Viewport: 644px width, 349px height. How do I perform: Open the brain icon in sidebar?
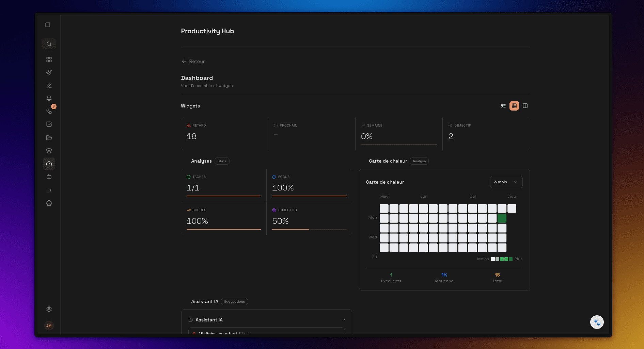[x=49, y=203]
